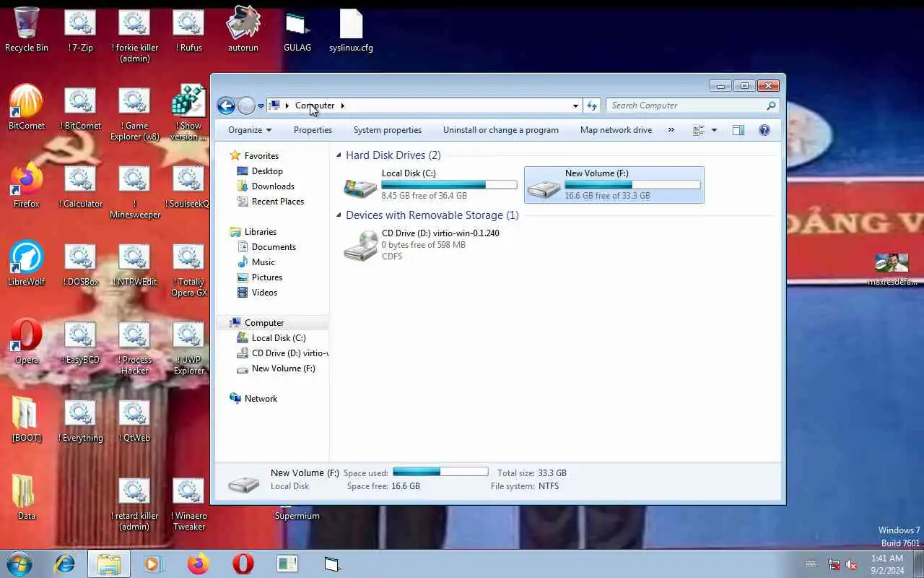Select the [BOOT] folder on desktop
The image size is (924, 578).
point(27,419)
